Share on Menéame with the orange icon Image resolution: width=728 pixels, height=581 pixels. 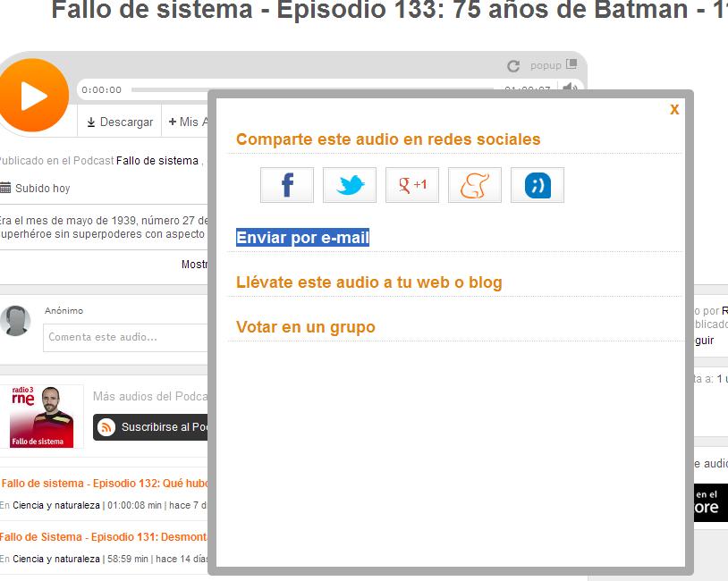coord(475,185)
